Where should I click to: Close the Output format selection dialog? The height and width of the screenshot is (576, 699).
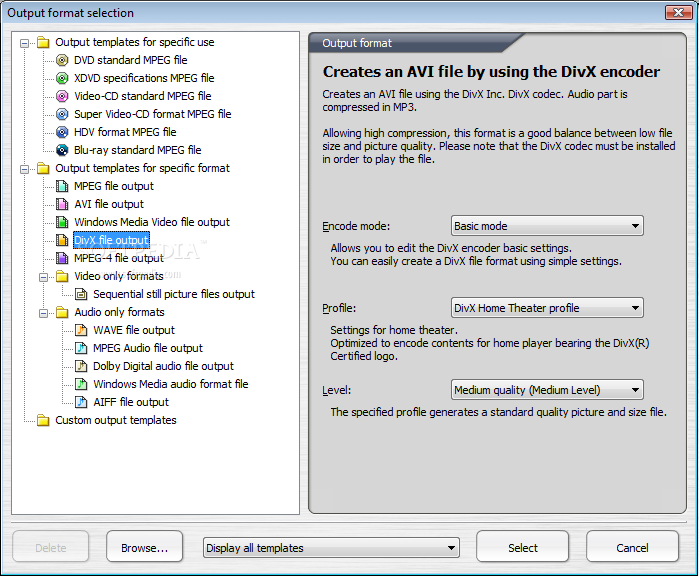click(x=678, y=12)
